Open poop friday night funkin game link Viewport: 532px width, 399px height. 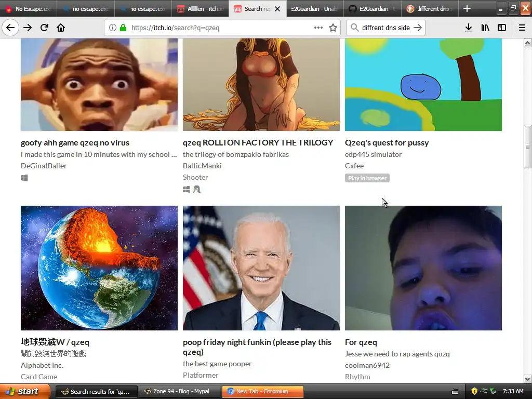257,347
